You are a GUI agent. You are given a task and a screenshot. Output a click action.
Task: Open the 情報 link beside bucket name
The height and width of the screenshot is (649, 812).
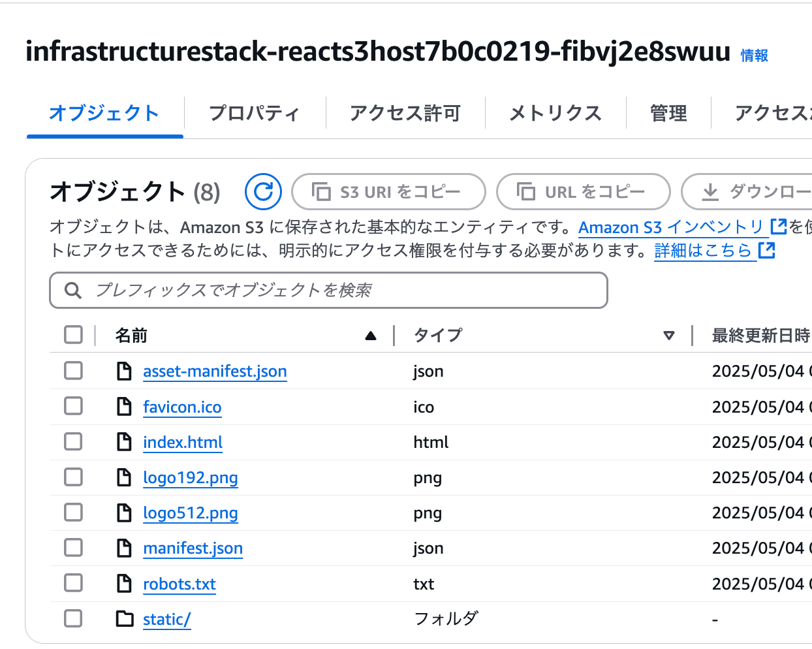754,55
